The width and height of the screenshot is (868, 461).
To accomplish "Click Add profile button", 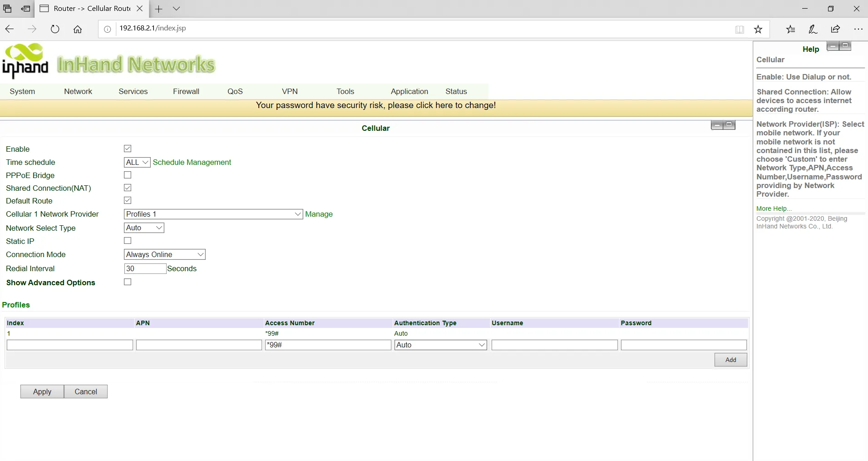I will click(731, 360).
